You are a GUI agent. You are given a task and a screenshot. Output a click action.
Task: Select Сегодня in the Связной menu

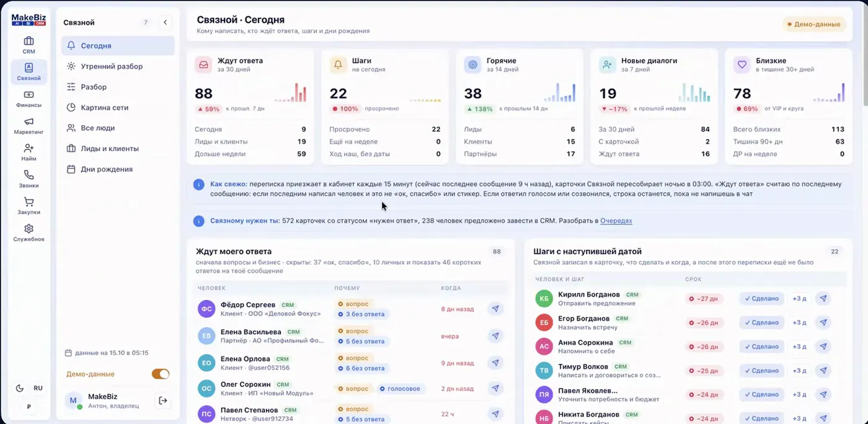tap(118, 46)
